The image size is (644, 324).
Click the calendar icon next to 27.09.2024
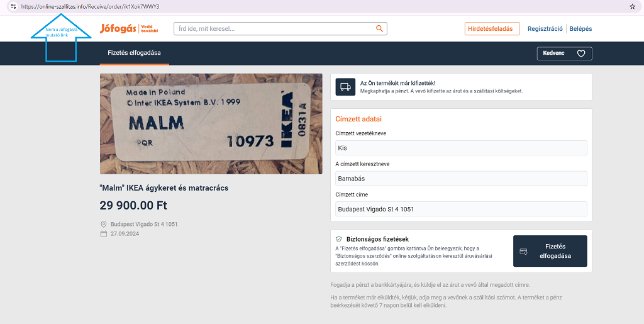(x=104, y=233)
